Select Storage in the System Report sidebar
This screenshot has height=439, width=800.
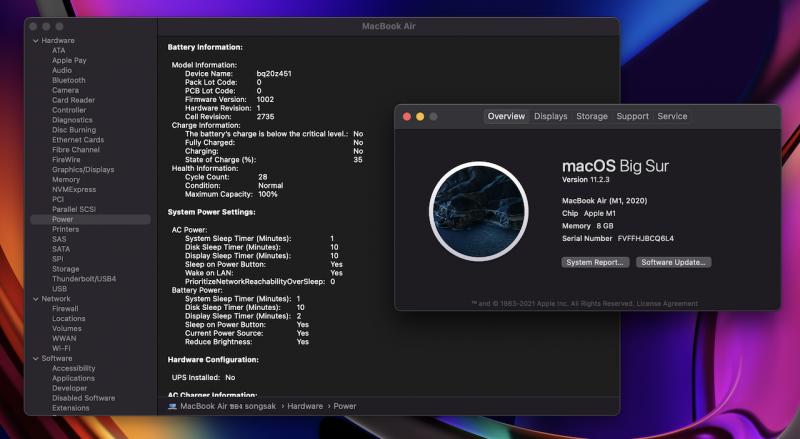click(x=65, y=269)
